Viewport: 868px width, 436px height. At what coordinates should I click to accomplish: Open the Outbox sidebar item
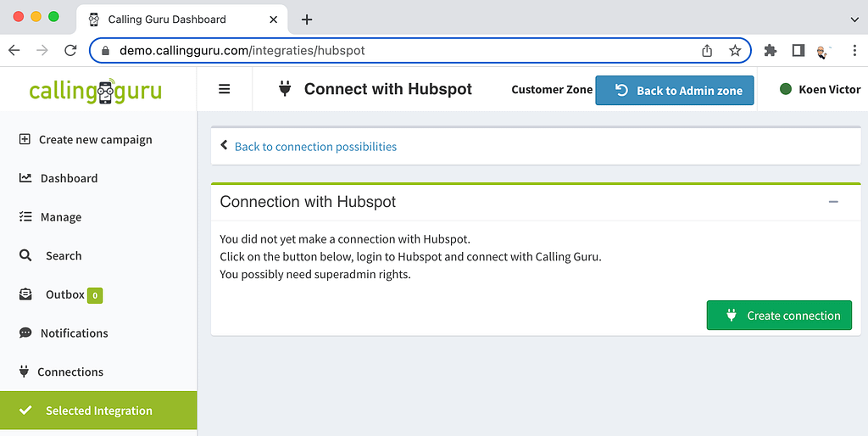pyautogui.click(x=60, y=294)
